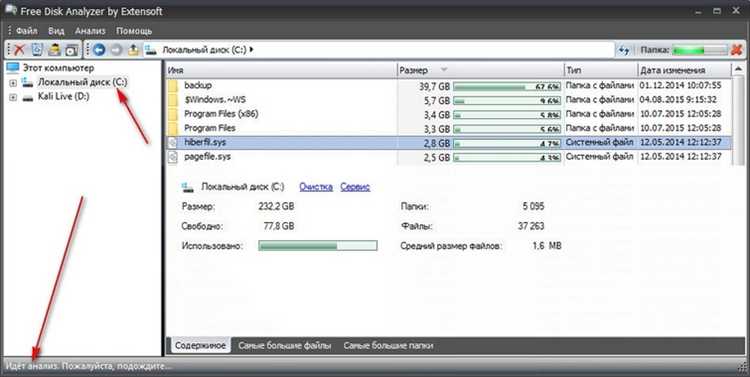Go up one folder level icon

pos(133,49)
